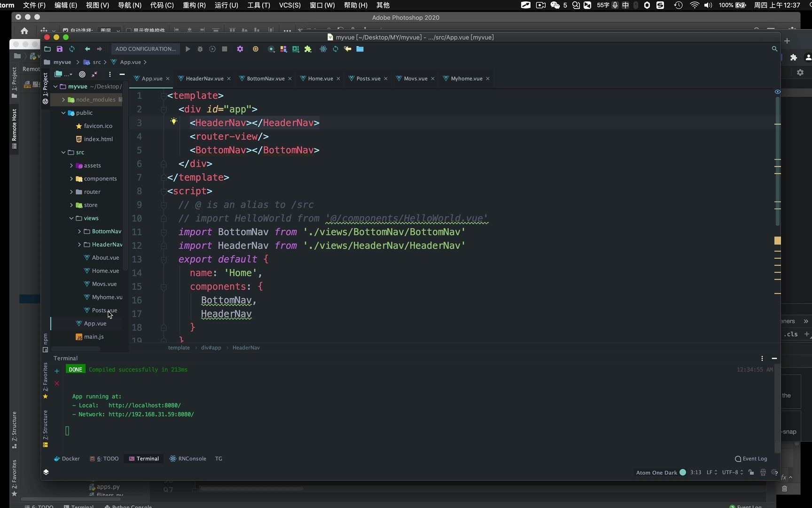Image resolution: width=812 pixels, height=508 pixels.
Task: Switch to HeaderNav.vue editor tab
Action: [204, 79]
